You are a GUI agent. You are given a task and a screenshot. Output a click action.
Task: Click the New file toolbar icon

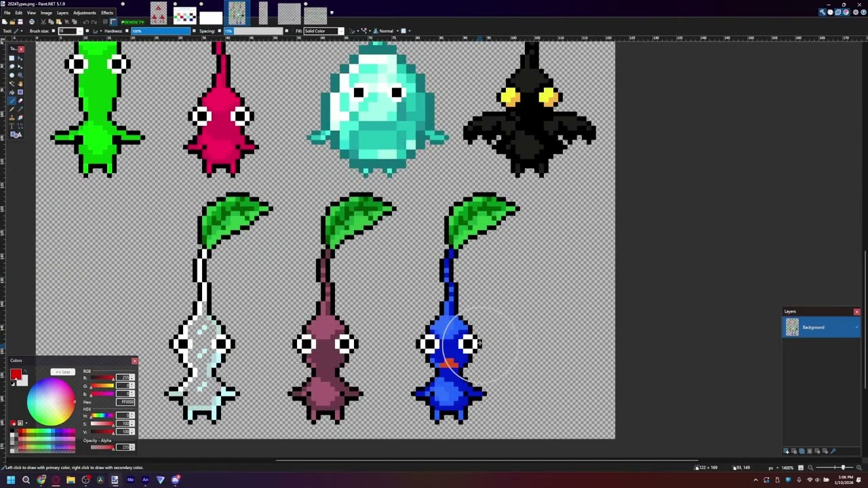coord(5,22)
